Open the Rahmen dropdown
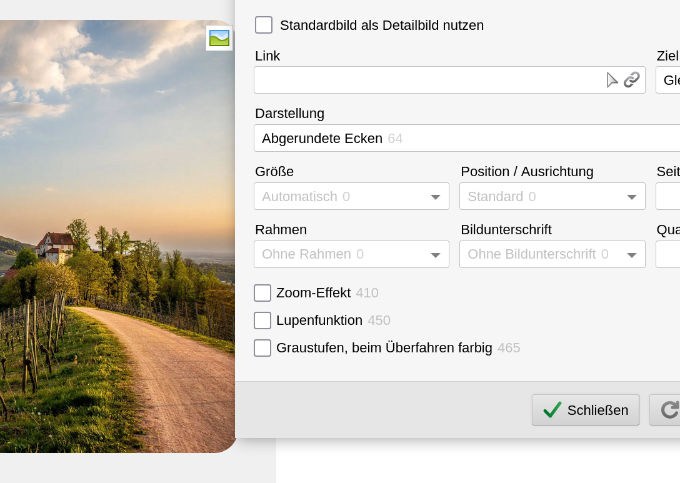This screenshot has width=680, height=483. click(x=352, y=255)
